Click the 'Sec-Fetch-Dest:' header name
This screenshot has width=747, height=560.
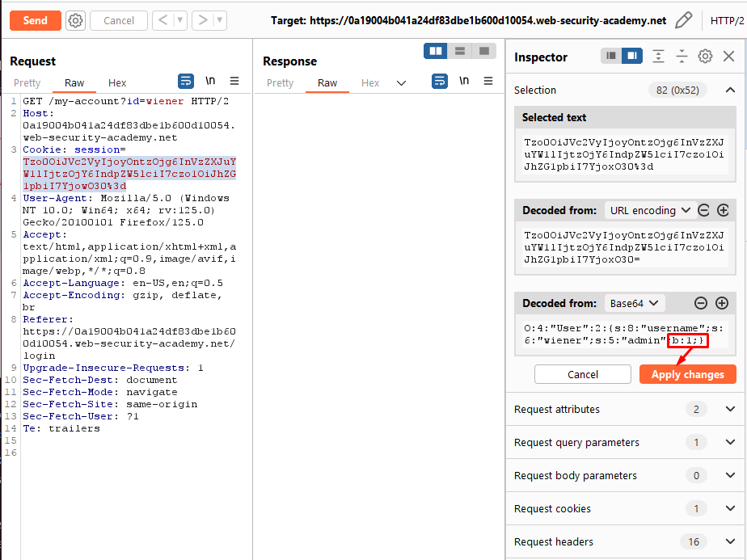click(x=71, y=380)
